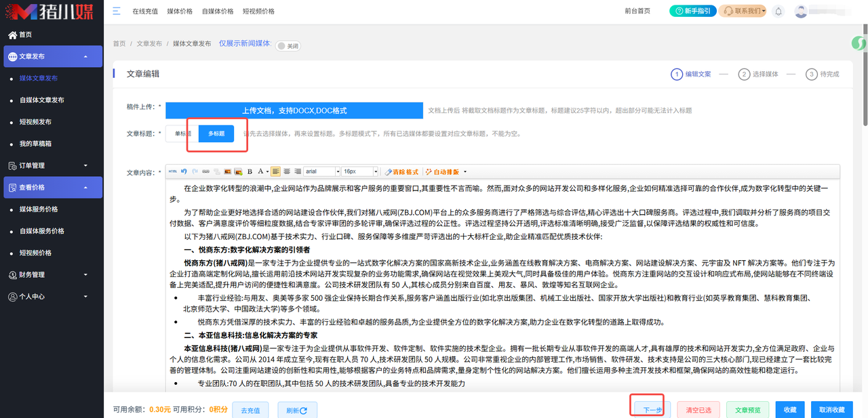Click the 前台首页 link

pos(637,11)
